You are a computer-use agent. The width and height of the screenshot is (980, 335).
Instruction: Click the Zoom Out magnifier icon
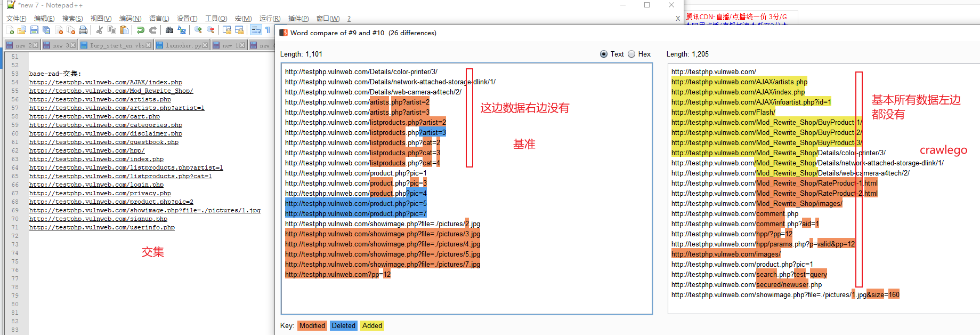tap(210, 30)
